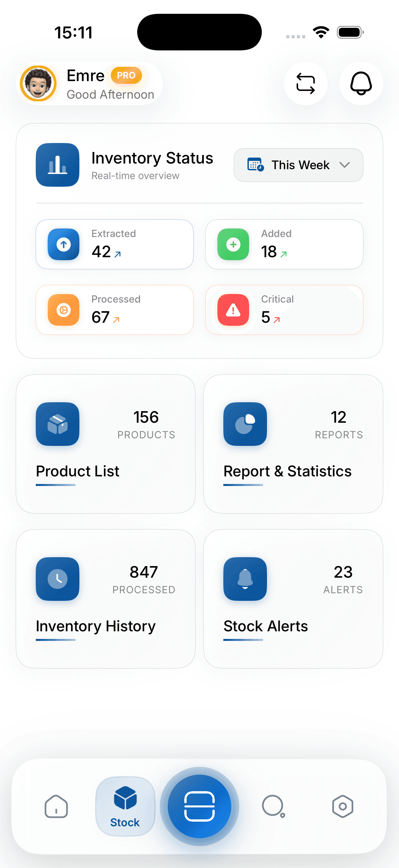Open Stock Alerts card
This screenshot has height=868, width=399.
[x=293, y=599]
